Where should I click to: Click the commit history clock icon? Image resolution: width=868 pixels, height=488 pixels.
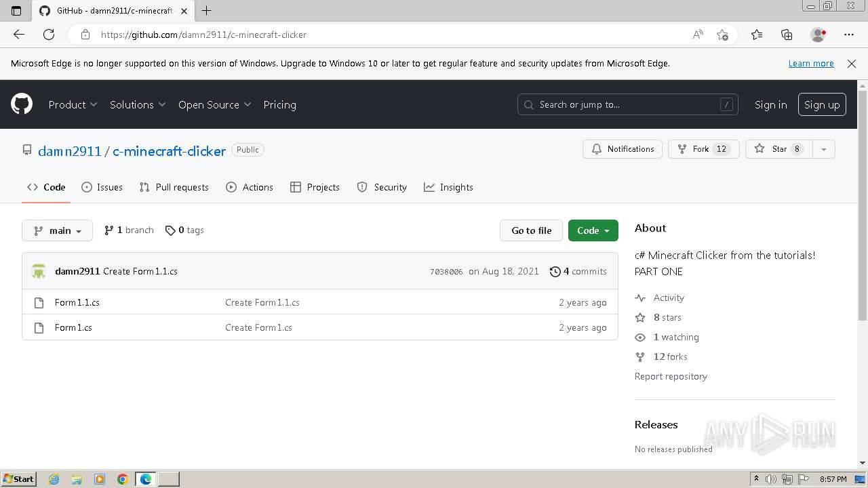click(x=555, y=271)
